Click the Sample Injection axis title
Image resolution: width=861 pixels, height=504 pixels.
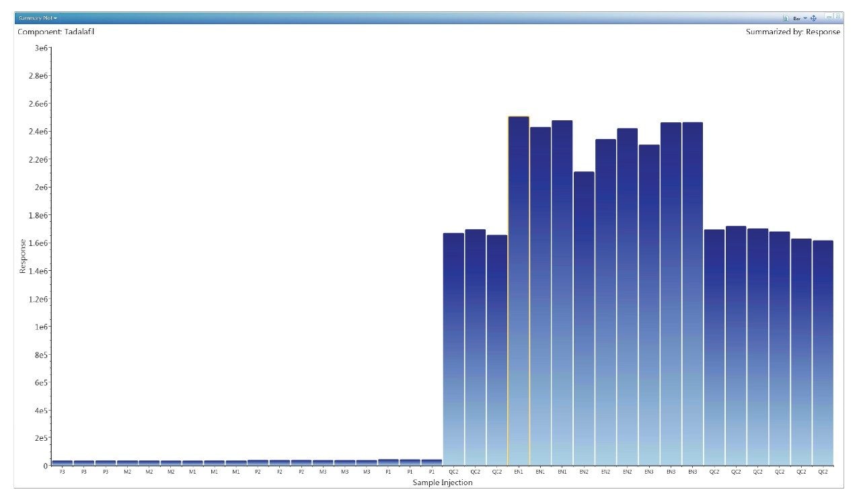click(x=443, y=482)
